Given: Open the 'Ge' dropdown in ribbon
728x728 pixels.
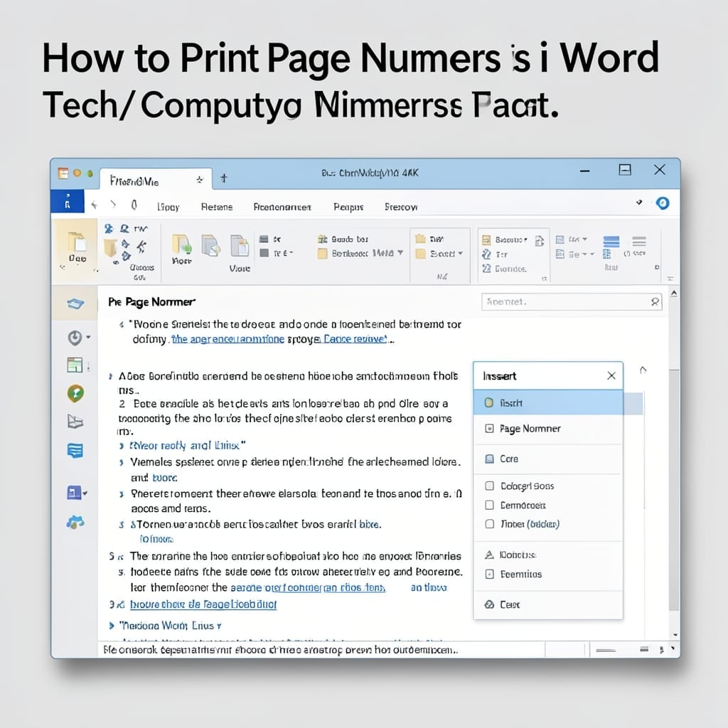Looking at the screenshot, I should 574,255.
